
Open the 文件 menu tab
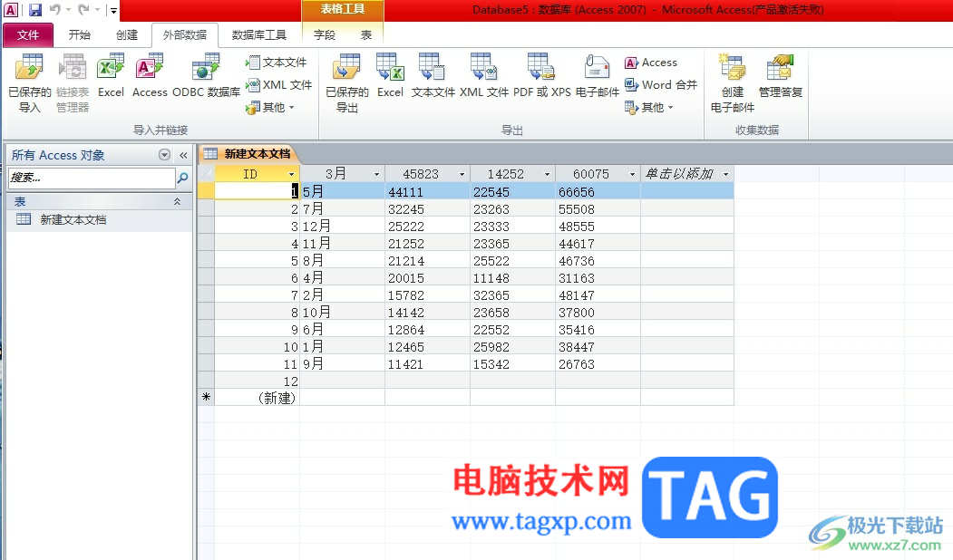click(28, 35)
